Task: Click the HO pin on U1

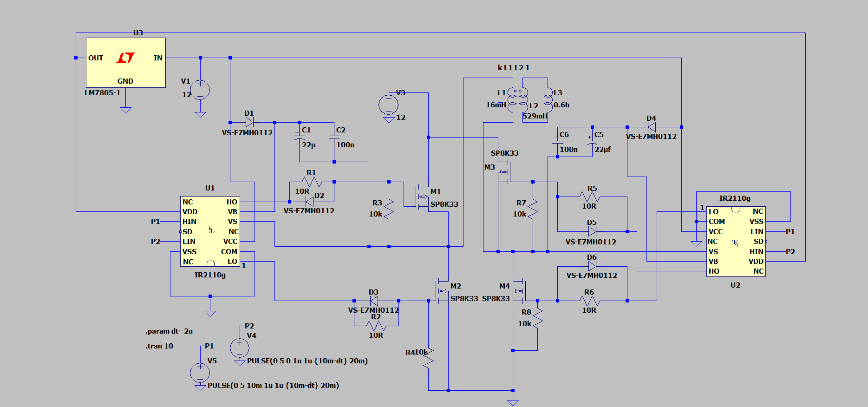Action: [232, 202]
